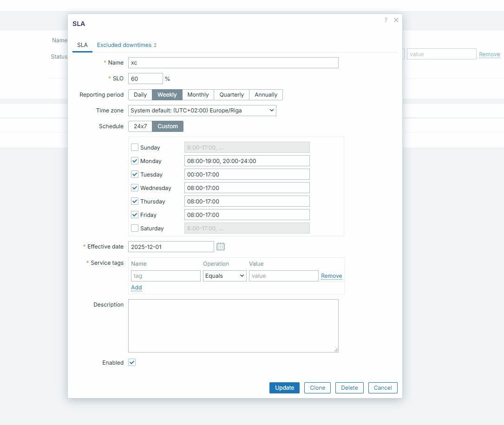Open the Effective date calendar picker
The width and height of the screenshot is (504, 425).
click(x=221, y=247)
